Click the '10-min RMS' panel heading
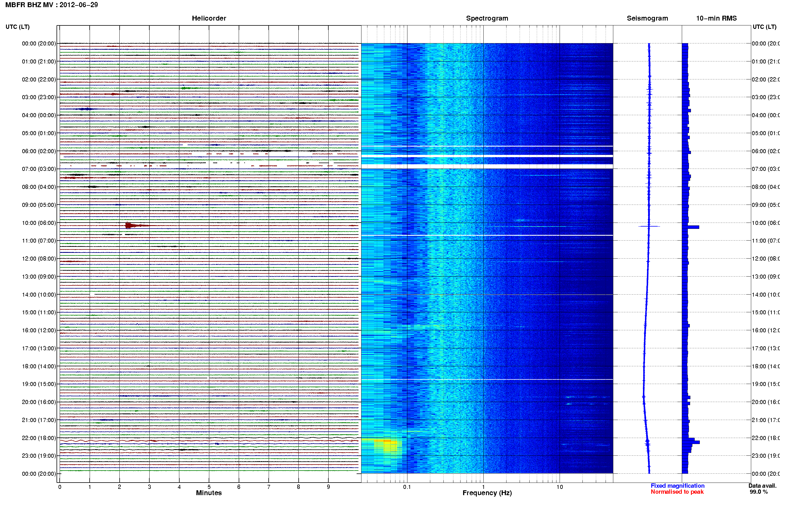This screenshot has height=508, width=812. (x=716, y=18)
